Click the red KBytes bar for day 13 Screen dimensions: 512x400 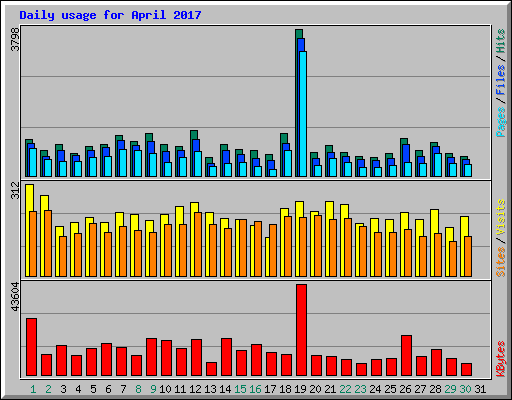point(211,369)
